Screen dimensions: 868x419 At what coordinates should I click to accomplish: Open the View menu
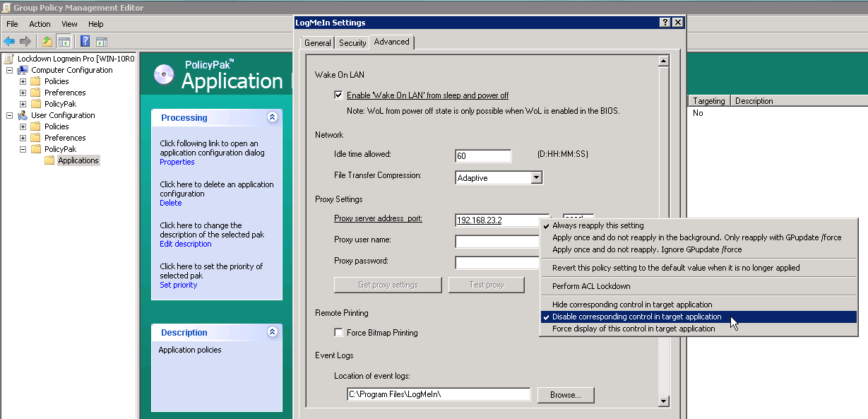pos(69,24)
